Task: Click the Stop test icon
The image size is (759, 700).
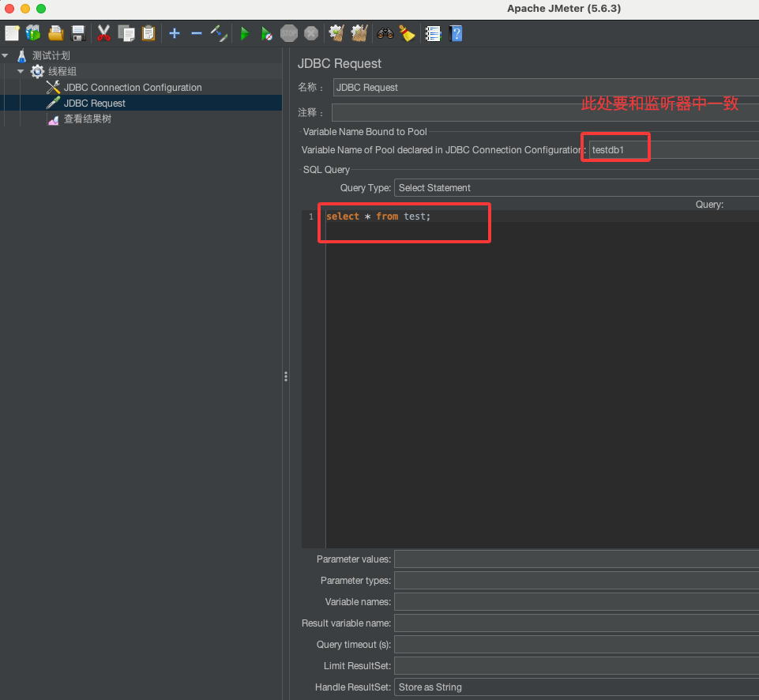Action: (x=289, y=33)
